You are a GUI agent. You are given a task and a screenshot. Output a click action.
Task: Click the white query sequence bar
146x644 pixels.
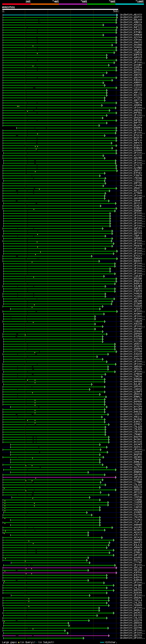coord(60,10)
